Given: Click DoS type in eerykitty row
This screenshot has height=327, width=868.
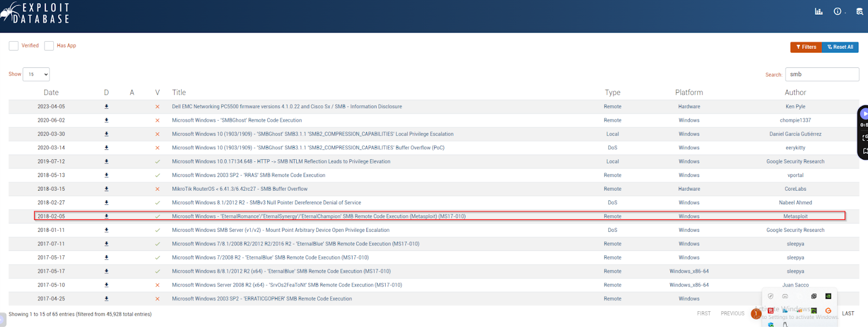Looking at the screenshot, I should coord(612,148).
